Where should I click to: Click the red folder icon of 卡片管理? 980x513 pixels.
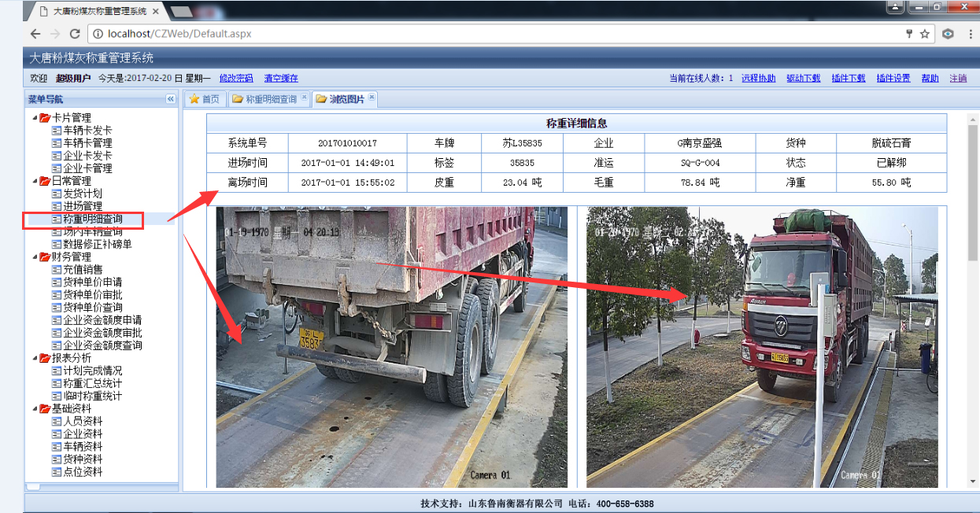(x=45, y=118)
